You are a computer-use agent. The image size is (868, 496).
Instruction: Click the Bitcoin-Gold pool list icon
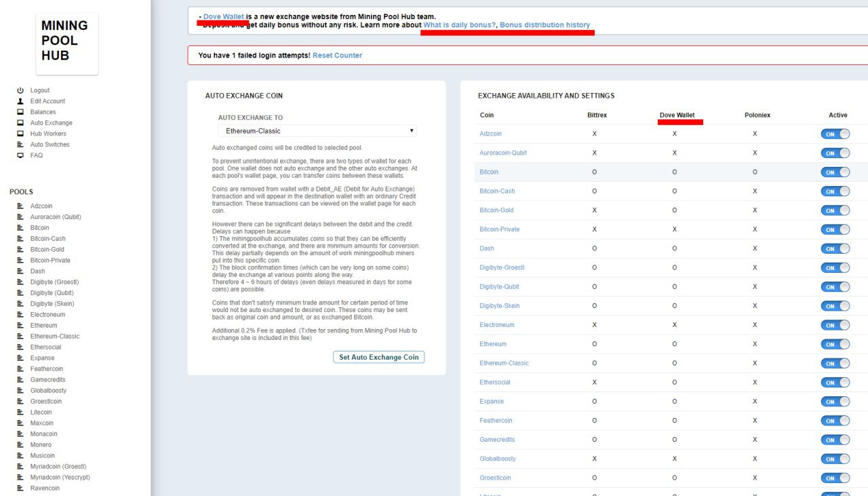(x=20, y=250)
